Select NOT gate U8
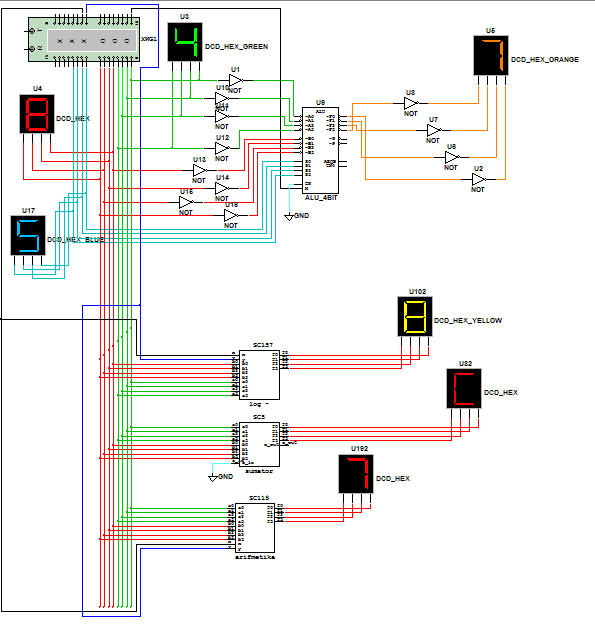Screen dimensions: 595x628 (x=410, y=103)
